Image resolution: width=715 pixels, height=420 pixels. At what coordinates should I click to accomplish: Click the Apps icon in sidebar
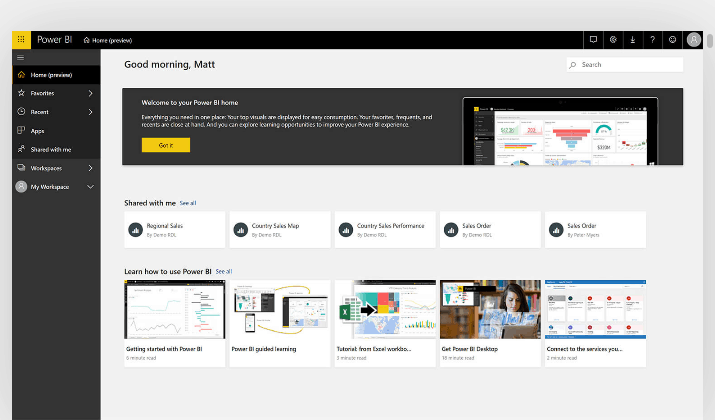(21, 130)
